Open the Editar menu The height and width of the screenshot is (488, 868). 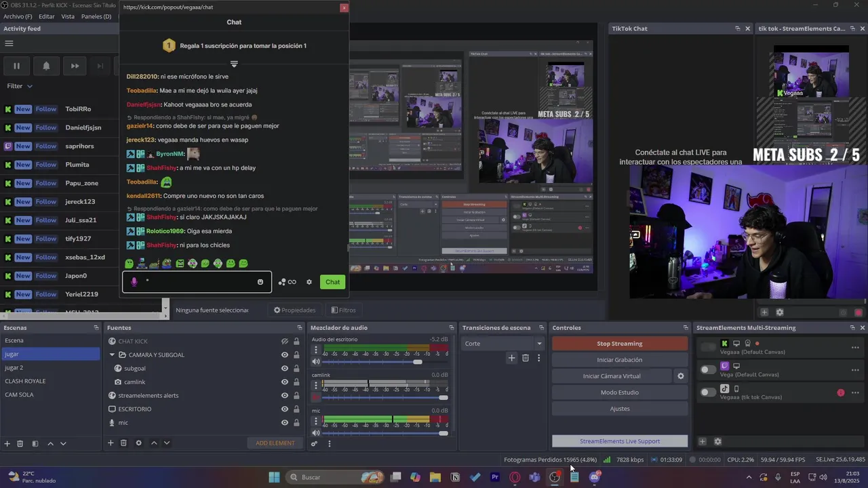47,16
